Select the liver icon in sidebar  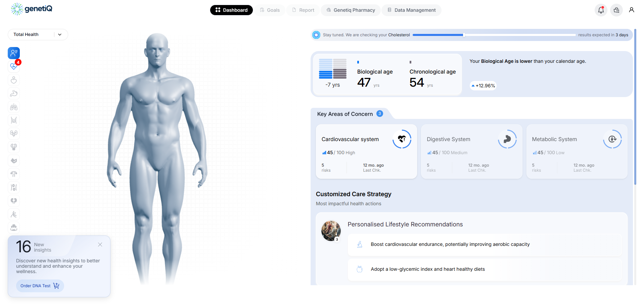pyautogui.click(x=14, y=161)
